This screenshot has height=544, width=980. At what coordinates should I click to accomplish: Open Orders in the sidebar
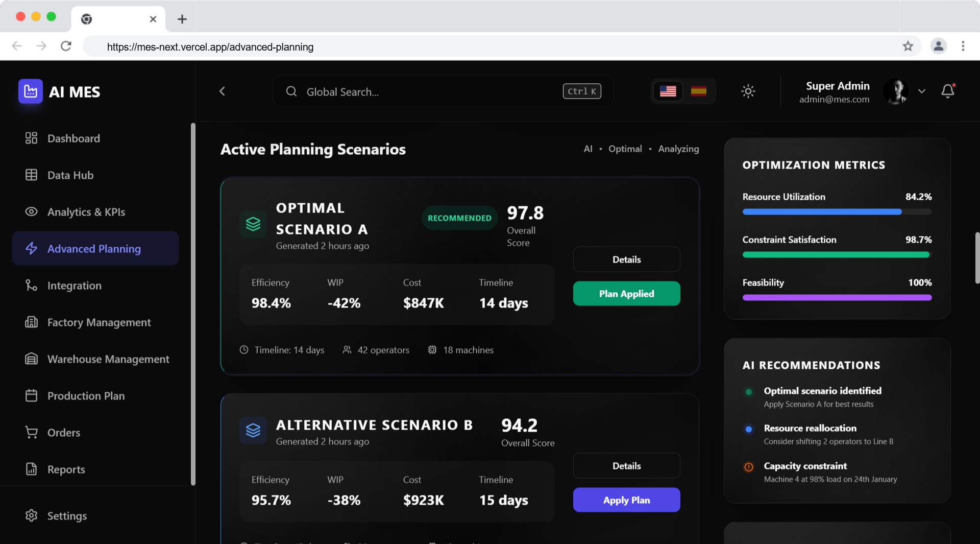(x=95, y=433)
